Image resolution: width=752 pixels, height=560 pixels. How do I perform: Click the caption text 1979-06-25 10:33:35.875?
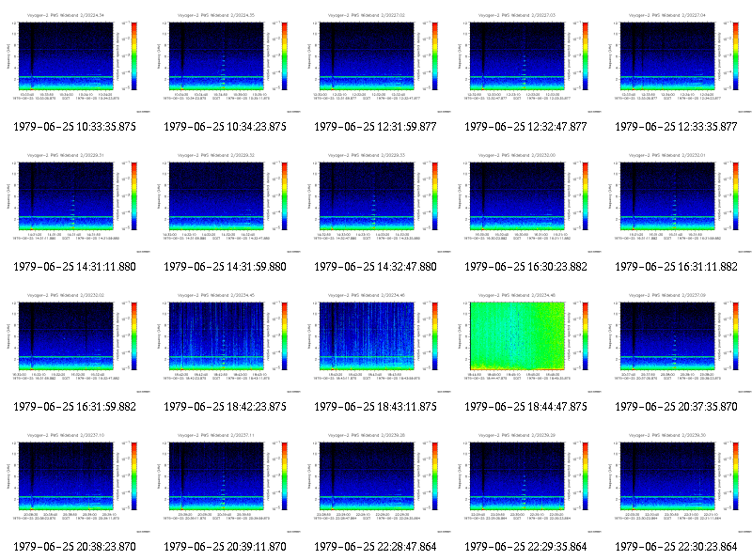[75, 127]
